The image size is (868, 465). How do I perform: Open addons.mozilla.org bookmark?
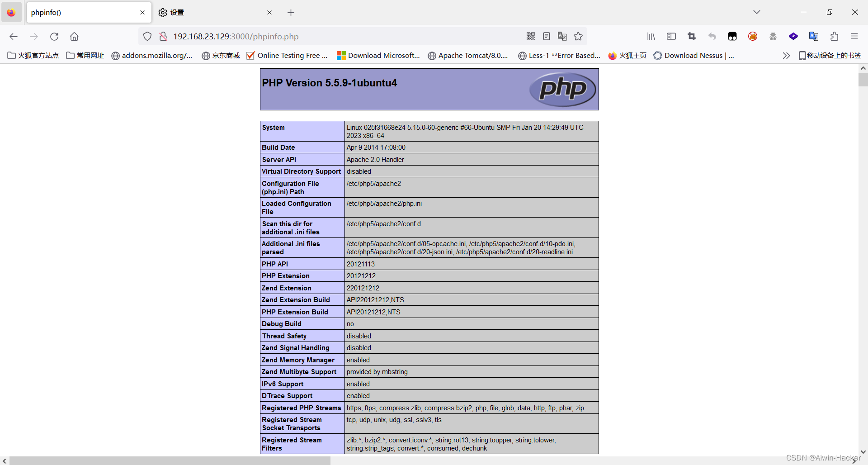[x=152, y=56]
